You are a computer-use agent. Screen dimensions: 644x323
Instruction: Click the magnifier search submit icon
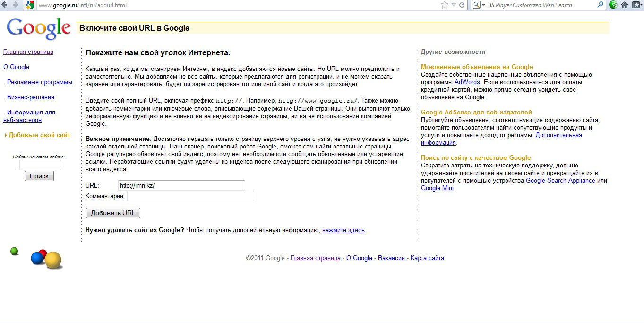600,5
